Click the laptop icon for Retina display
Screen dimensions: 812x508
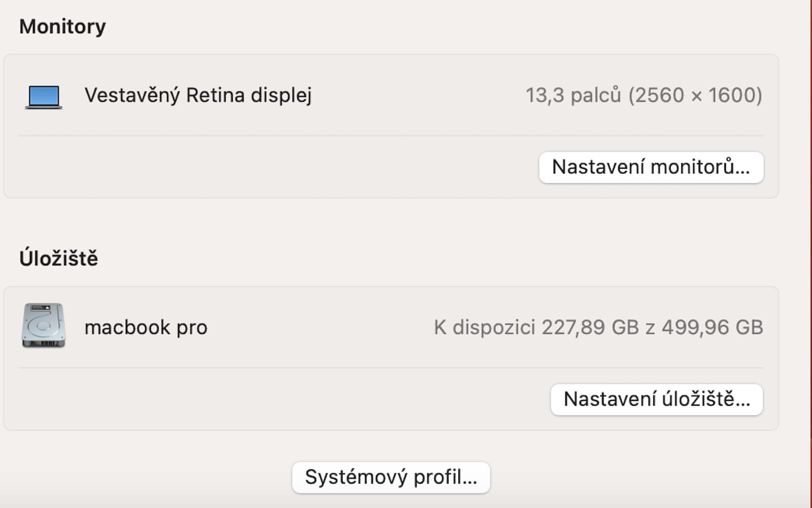44,97
